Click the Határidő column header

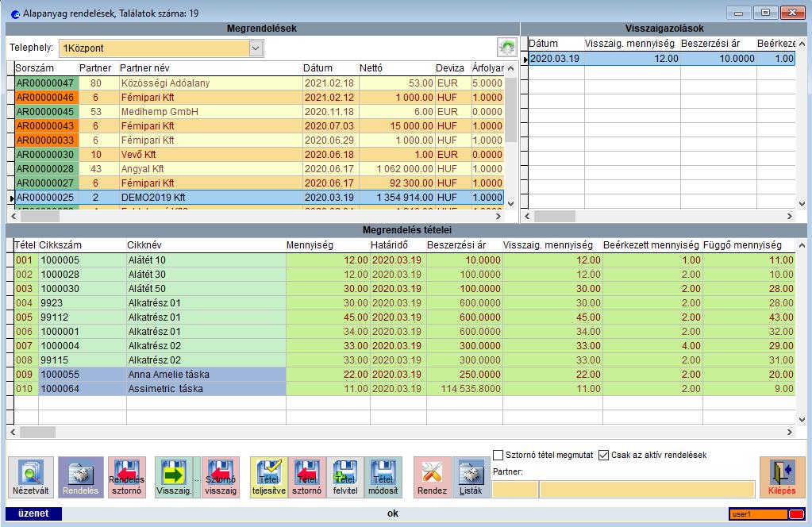pos(398,245)
